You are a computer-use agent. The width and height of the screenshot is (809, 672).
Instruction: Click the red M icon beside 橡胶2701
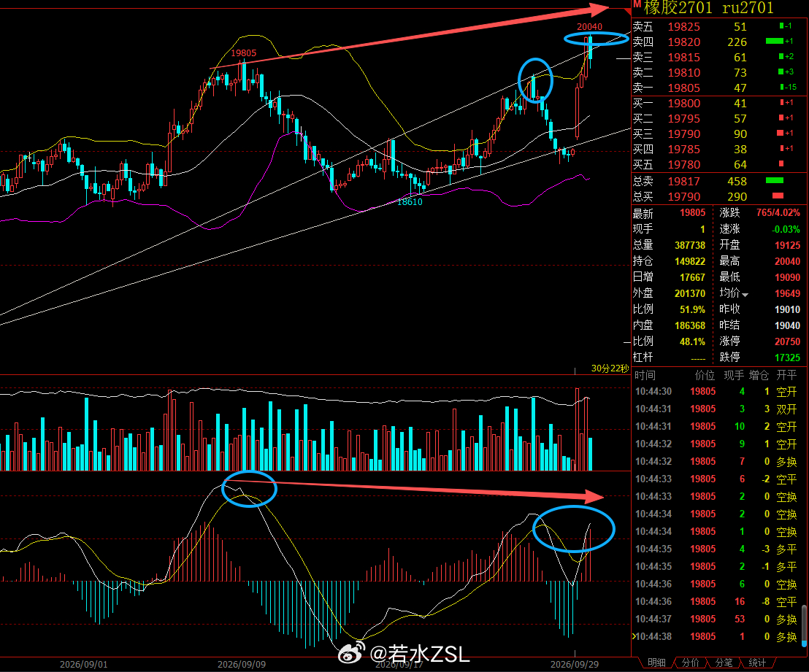(637, 5)
